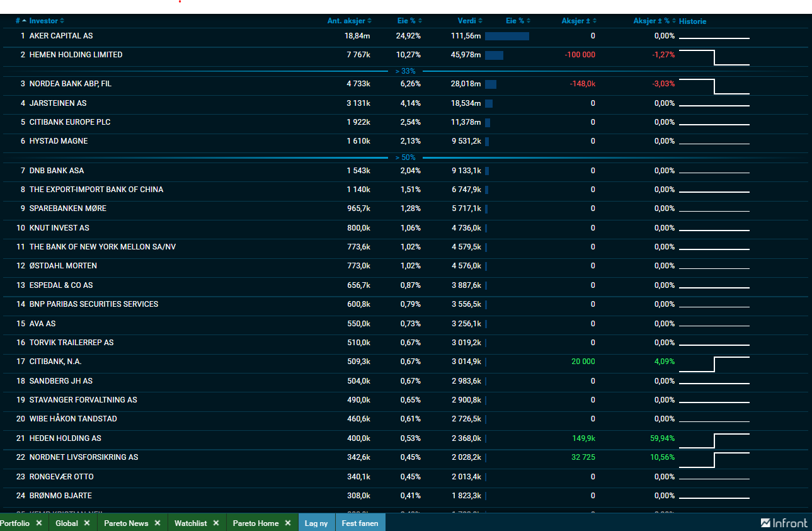Select KNUT INVEST AS investor
This screenshot has width=812, height=531.
click(59, 227)
